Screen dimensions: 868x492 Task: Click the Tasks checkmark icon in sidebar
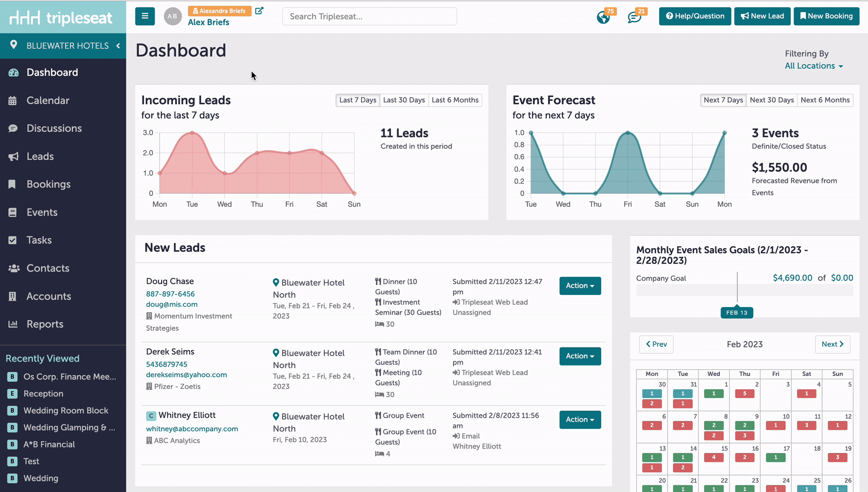point(13,240)
